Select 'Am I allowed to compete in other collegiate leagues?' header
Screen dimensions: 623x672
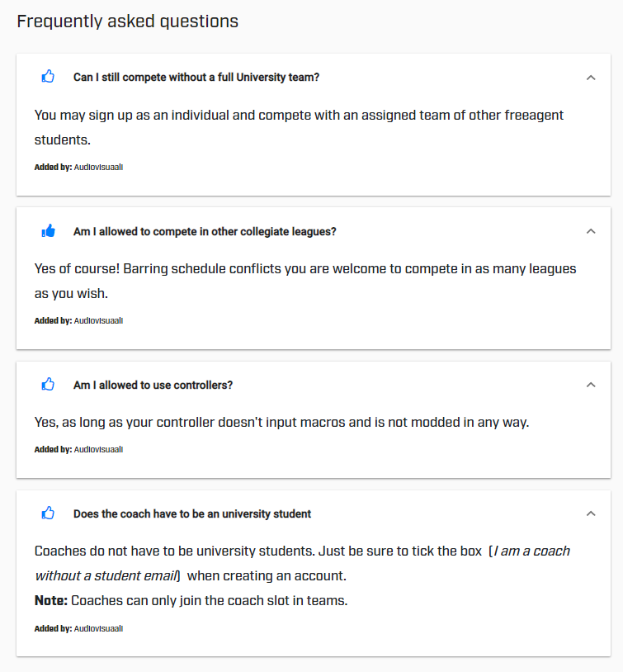click(205, 231)
